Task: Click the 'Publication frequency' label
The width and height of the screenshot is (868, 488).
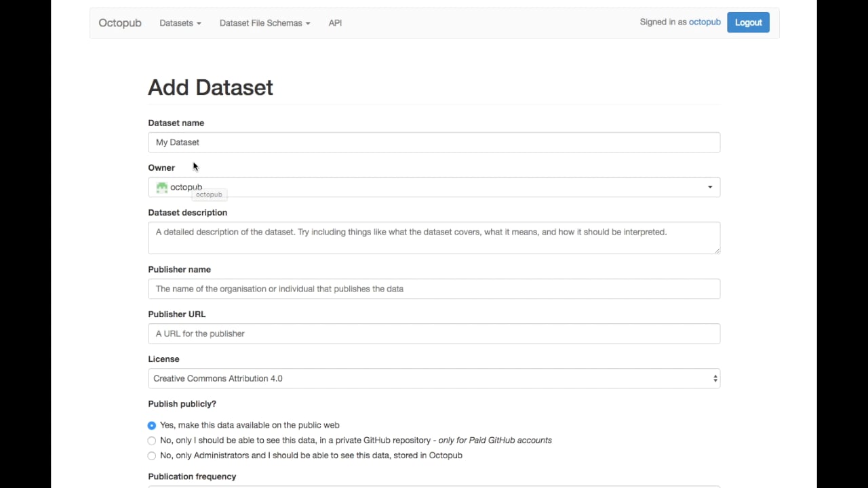Action: [192, 476]
